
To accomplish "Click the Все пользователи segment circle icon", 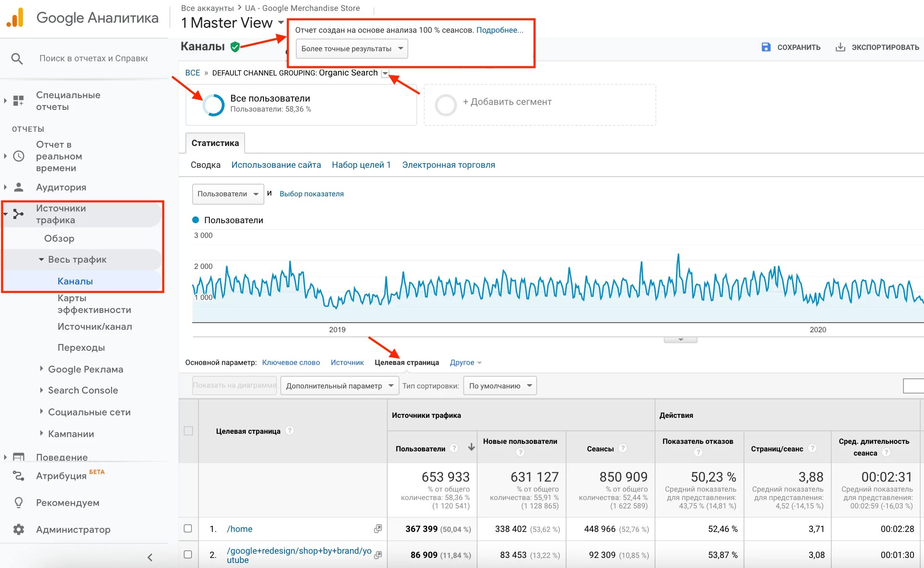I will pos(214,104).
